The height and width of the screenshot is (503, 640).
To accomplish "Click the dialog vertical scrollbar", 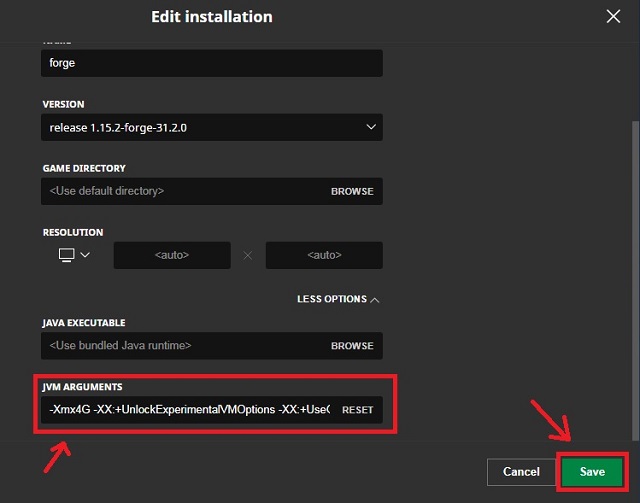I will click(635, 280).
